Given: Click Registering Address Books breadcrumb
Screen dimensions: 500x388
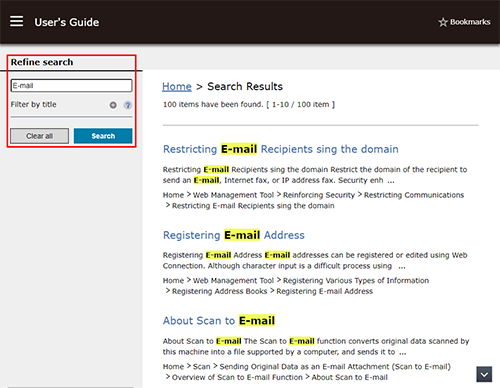Looking at the screenshot, I should click(x=219, y=291).
